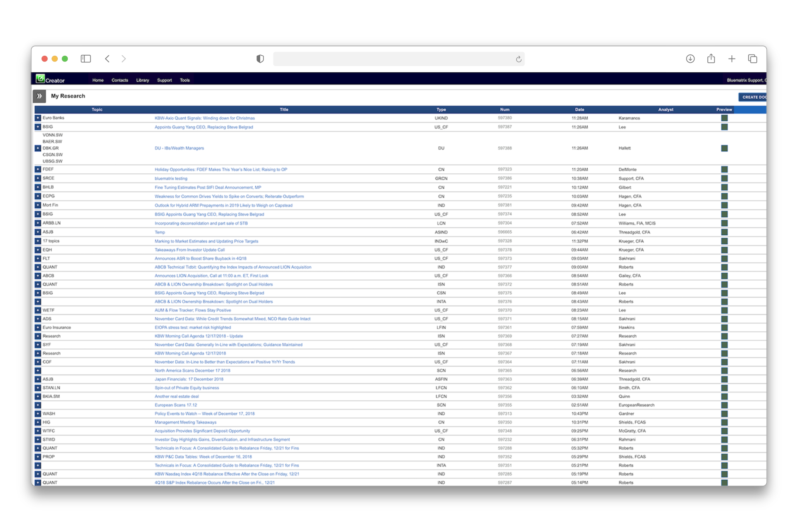Screen dimensions: 798x532
Task: Open the Library menu
Action: click(x=143, y=80)
